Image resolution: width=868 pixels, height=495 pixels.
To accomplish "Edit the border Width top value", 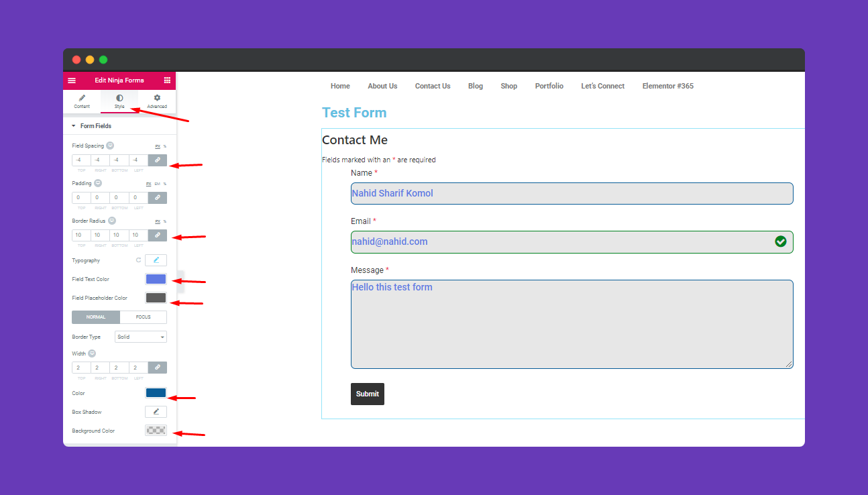I will coord(81,368).
